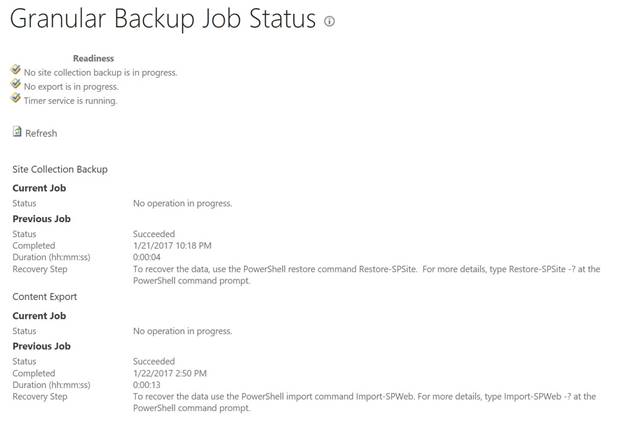Image resolution: width=624 pixels, height=426 pixels.
Task: Click the Refresh page icon
Action: 16,132
